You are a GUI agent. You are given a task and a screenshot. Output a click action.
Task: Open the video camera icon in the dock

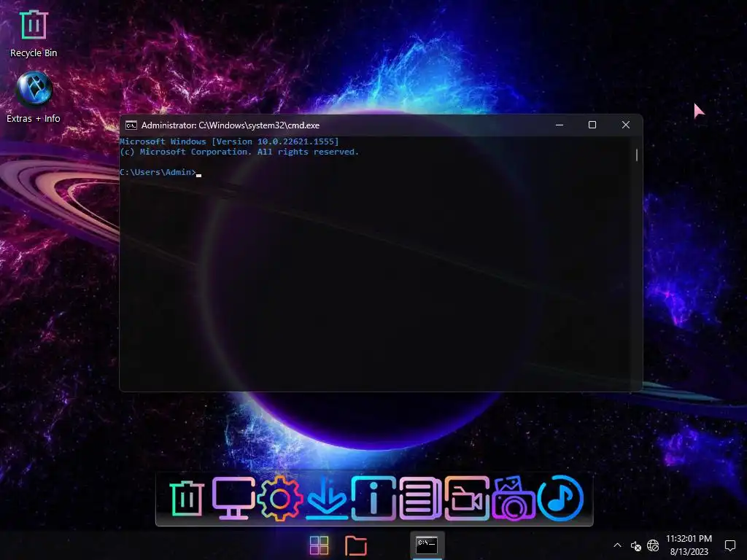(467, 498)
